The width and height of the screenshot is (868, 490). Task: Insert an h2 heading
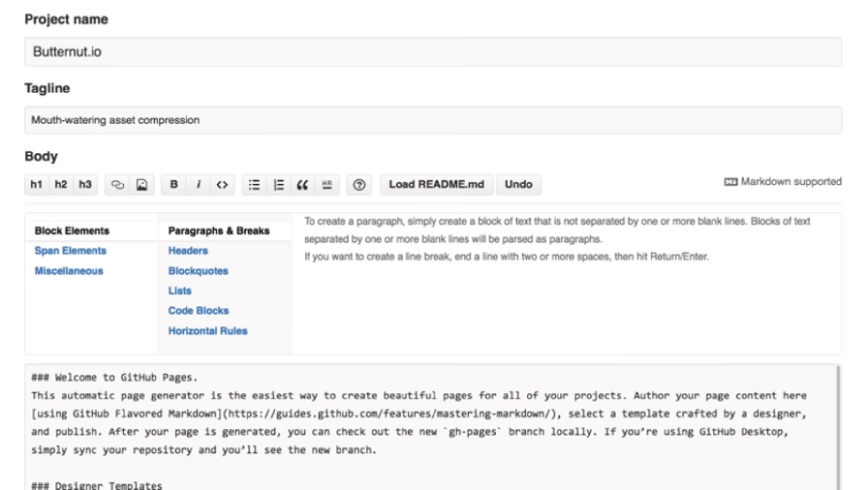(61, 184)
